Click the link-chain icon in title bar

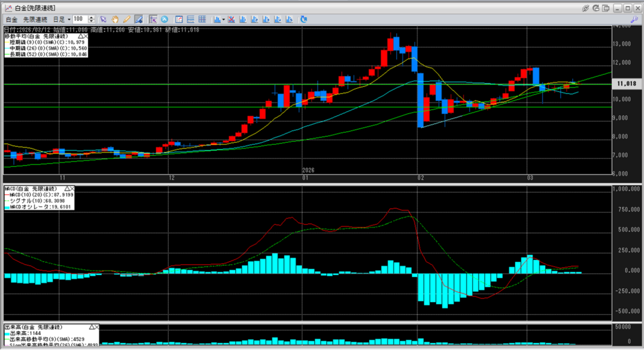pyautogui.click(x=586, y=8)
